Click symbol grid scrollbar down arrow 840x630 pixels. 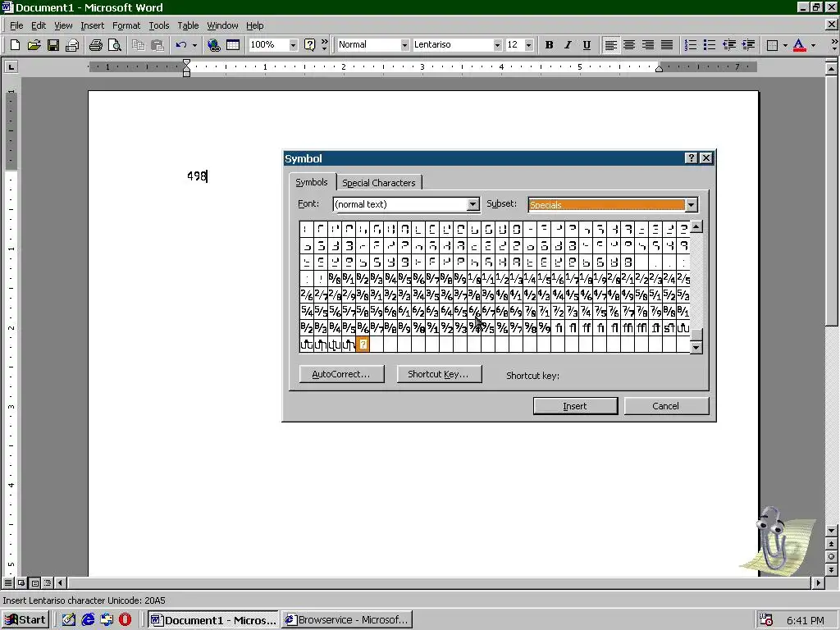pos(696,348)
